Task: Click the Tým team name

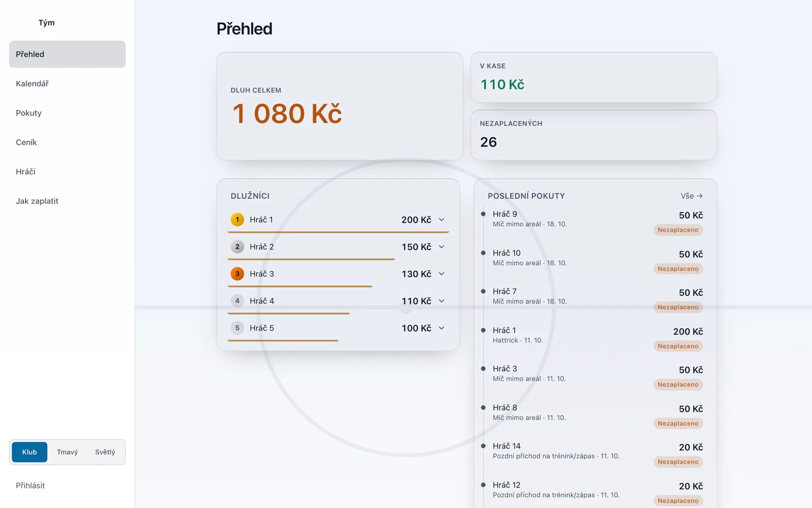Action: click(x=47, y=23)
